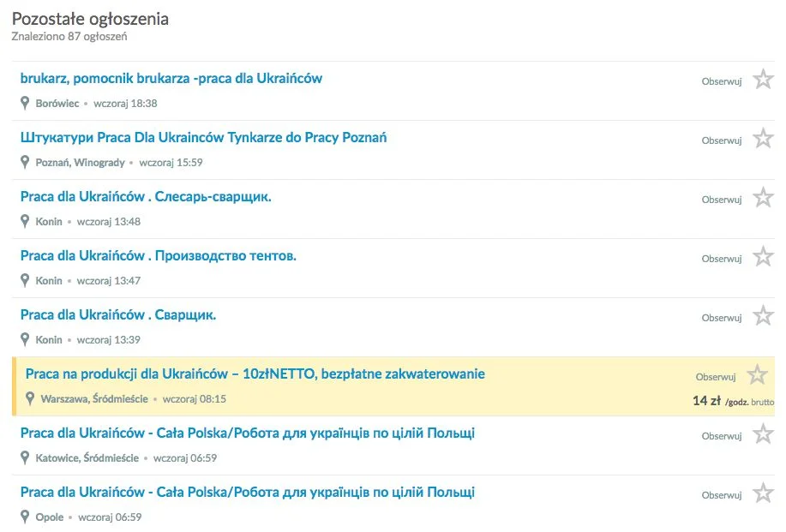Open Штукатури Praca Dla Ukrainców Tynkarze listing
This screenshot has height=532, width=786.
click(203, 138)
